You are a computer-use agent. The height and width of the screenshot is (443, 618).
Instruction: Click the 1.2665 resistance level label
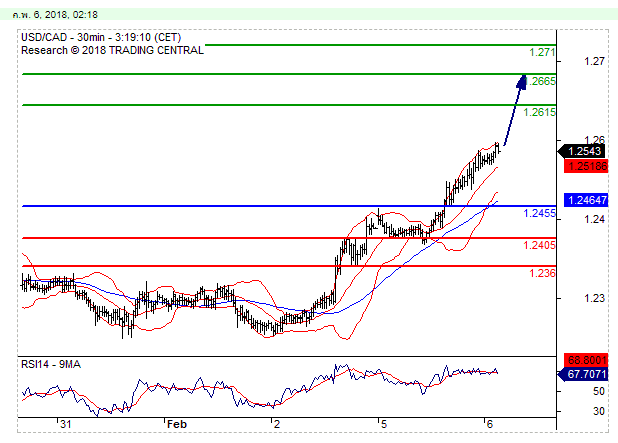click(540, 81)
